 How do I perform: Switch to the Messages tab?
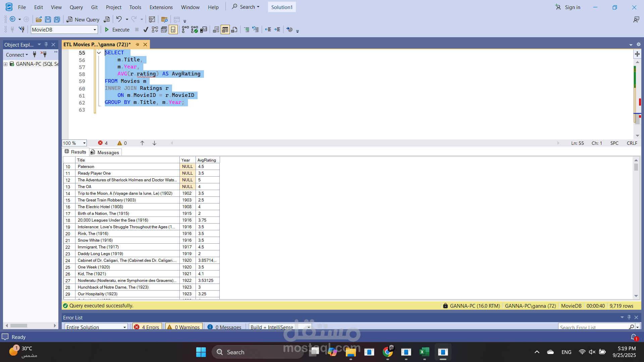(x=105, y=153)
